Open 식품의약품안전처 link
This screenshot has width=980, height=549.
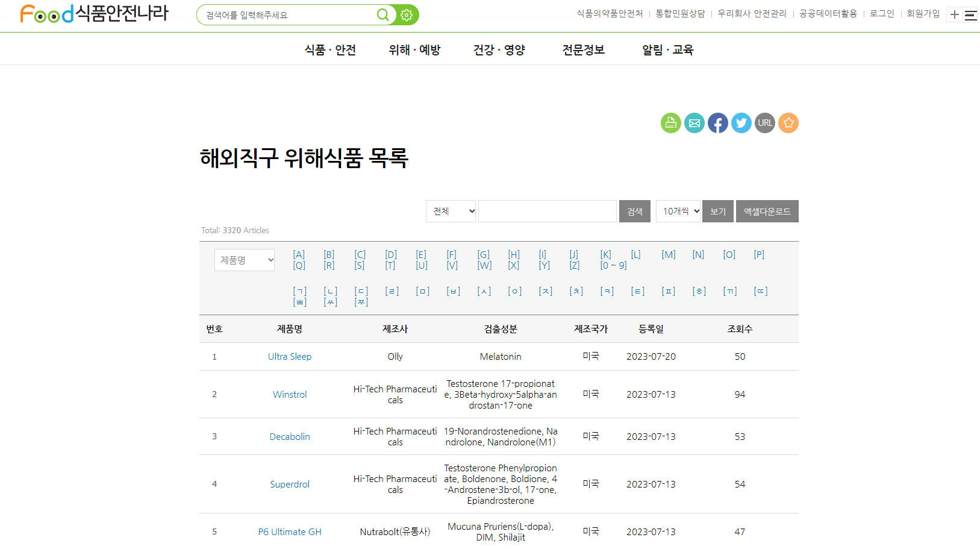tap(610, 13)
